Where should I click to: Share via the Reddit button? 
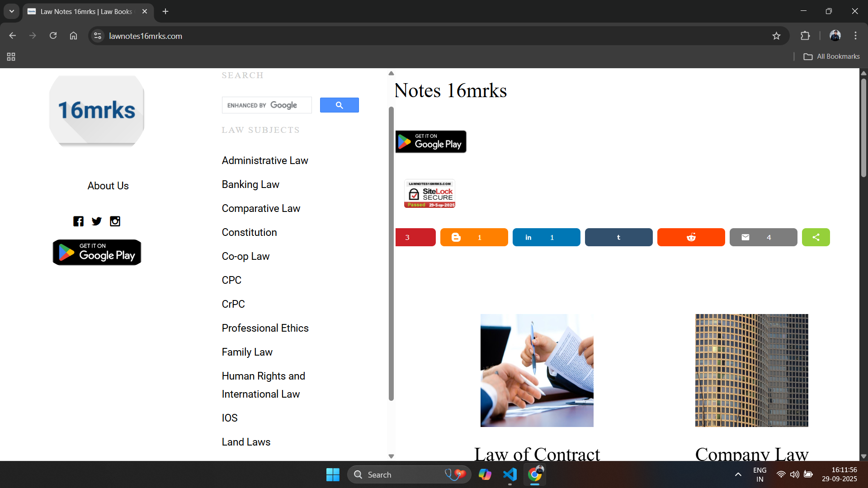[691, 237]
